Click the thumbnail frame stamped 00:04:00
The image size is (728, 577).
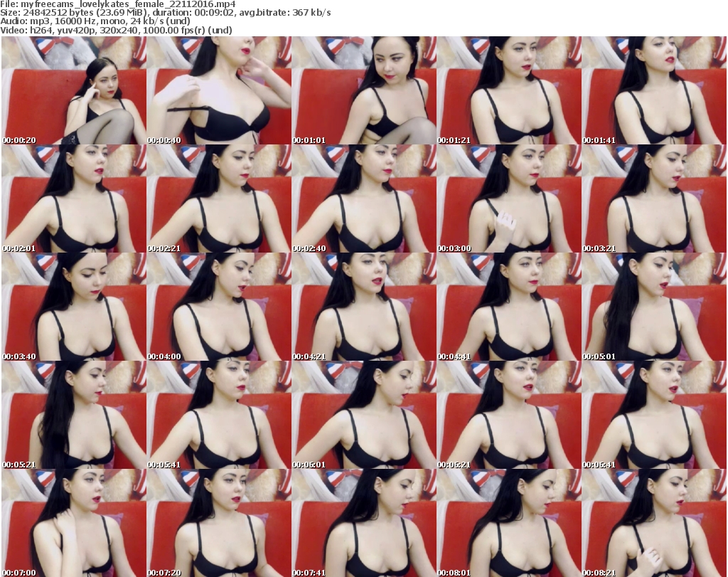(219, 307)
